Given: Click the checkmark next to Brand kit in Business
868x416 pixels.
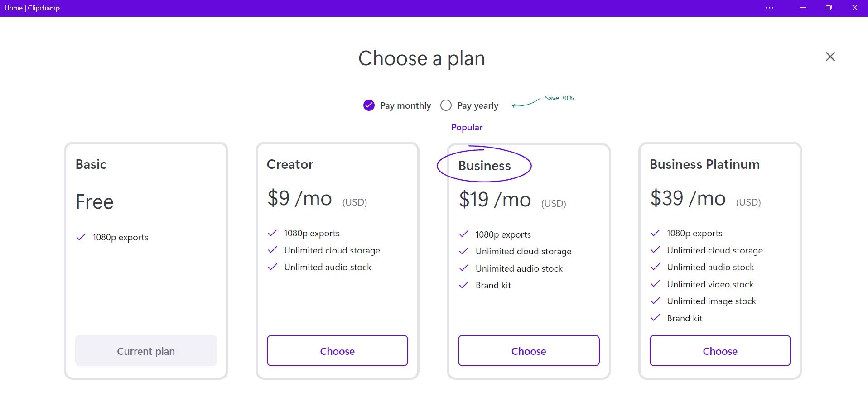Looking at the screenshot, I should [x=464, y=285].
